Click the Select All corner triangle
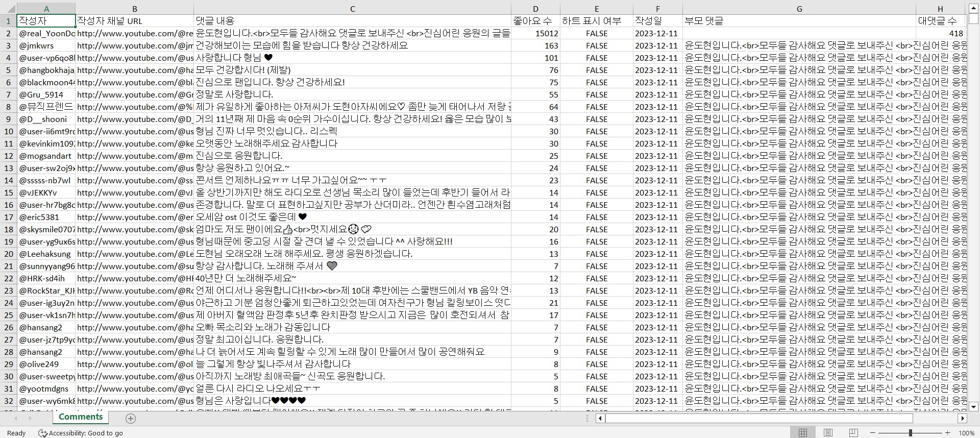Screen dimensions: 980x438 point(8,9)
